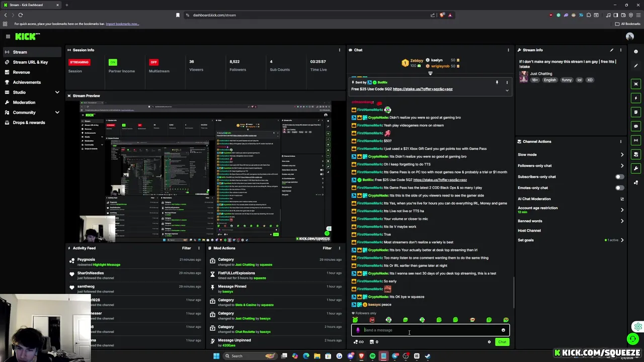Toggle the channel actions widget in right sidebar
Screen dimensions: 644x362
(x=636, y=154)
